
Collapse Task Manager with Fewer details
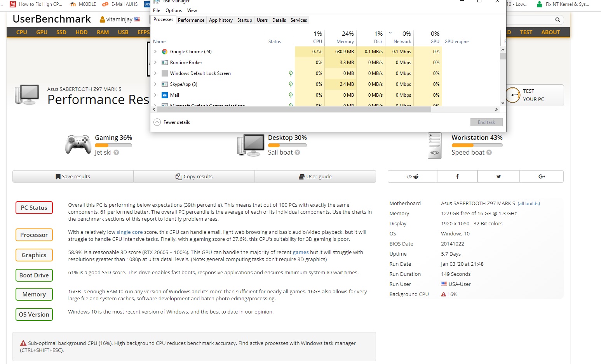(x=172, y=122)
